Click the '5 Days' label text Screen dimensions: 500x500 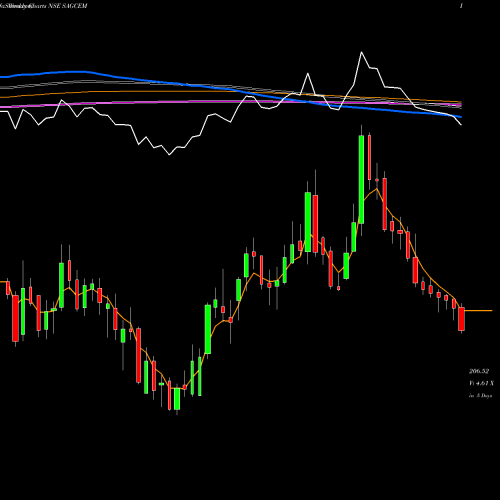tap(484, 396)
